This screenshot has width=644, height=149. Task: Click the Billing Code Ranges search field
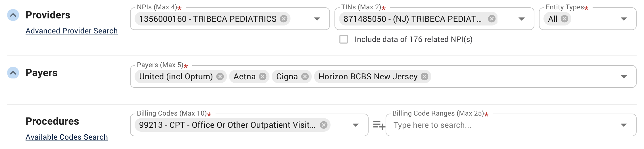coord(500,125)
